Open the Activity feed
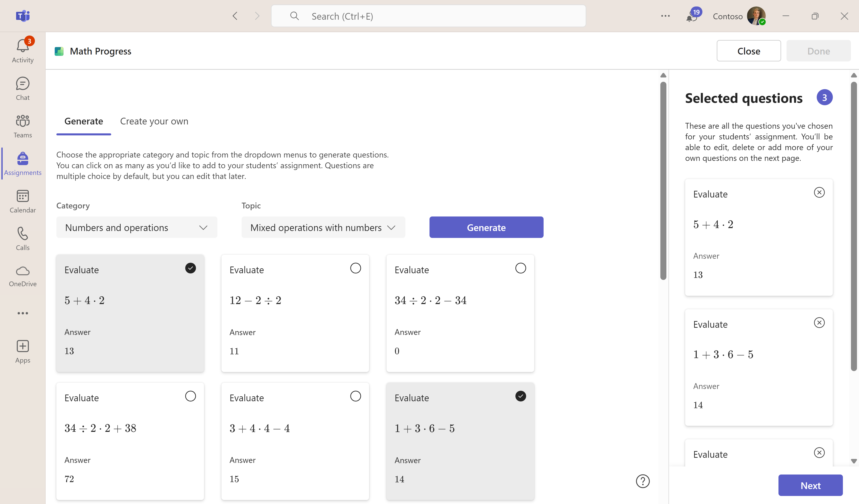Screen dimensions: 859x504 tap(23, 50)
